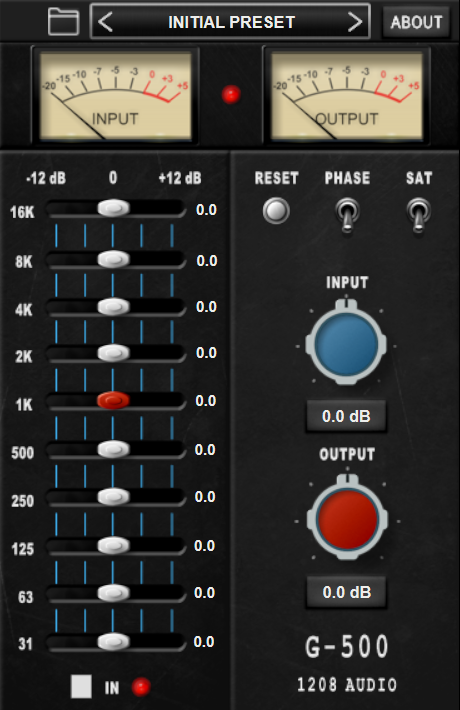Click the OUTPUT VU meter

click(x=346, y=96)
